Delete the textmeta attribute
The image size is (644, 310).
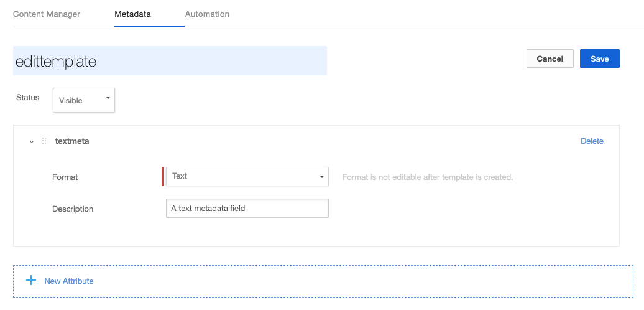pyautogui.click(x=592, y=141)
